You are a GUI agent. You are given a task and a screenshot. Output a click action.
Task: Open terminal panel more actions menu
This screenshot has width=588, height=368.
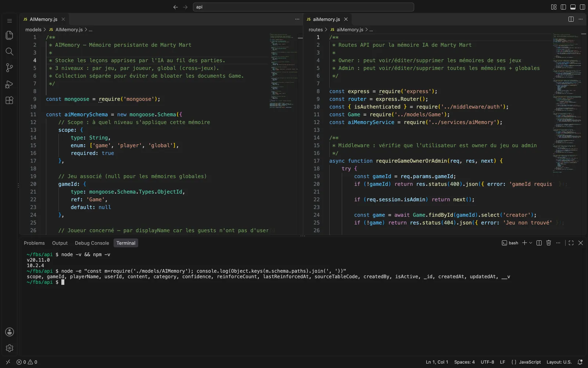(558, 243)
